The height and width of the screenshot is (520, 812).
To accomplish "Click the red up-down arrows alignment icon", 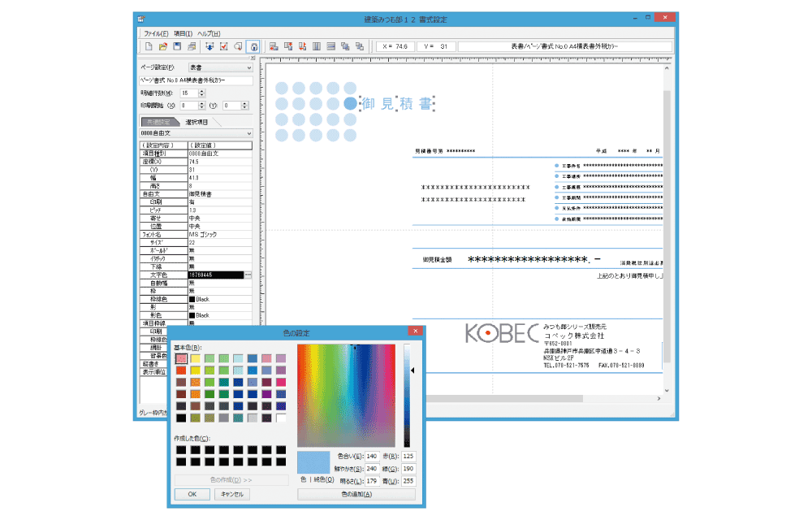I will tap(302, 46).
